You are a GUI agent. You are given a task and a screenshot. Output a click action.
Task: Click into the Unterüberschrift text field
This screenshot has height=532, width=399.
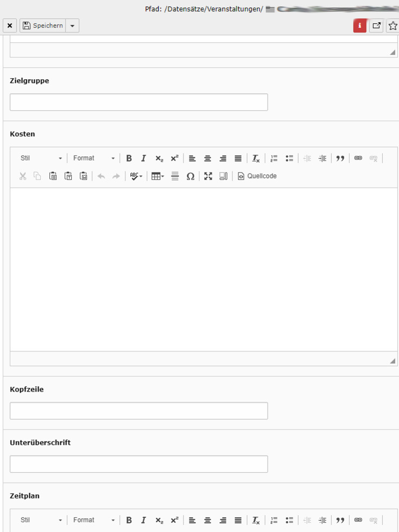click(138, 464)
